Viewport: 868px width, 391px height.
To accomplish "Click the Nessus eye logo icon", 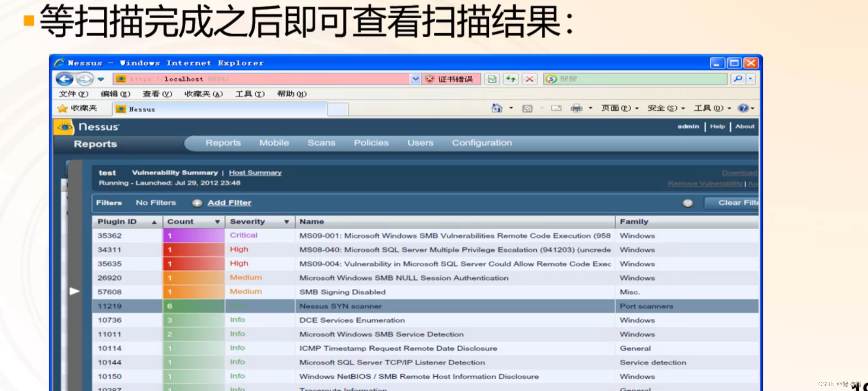I will (64, 127).
